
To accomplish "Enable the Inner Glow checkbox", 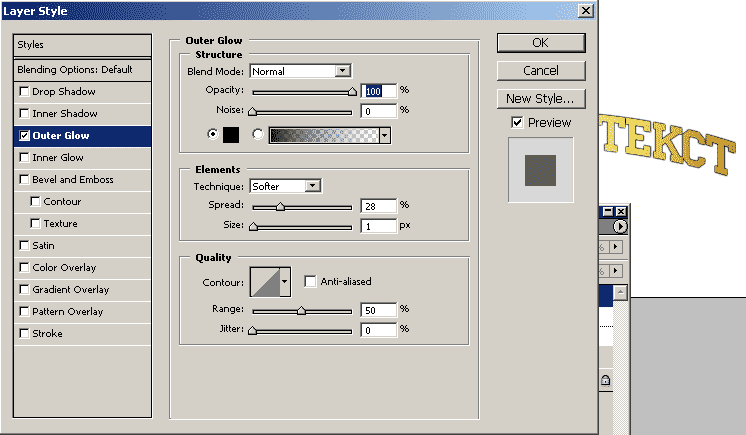I will tap(24, 157).
